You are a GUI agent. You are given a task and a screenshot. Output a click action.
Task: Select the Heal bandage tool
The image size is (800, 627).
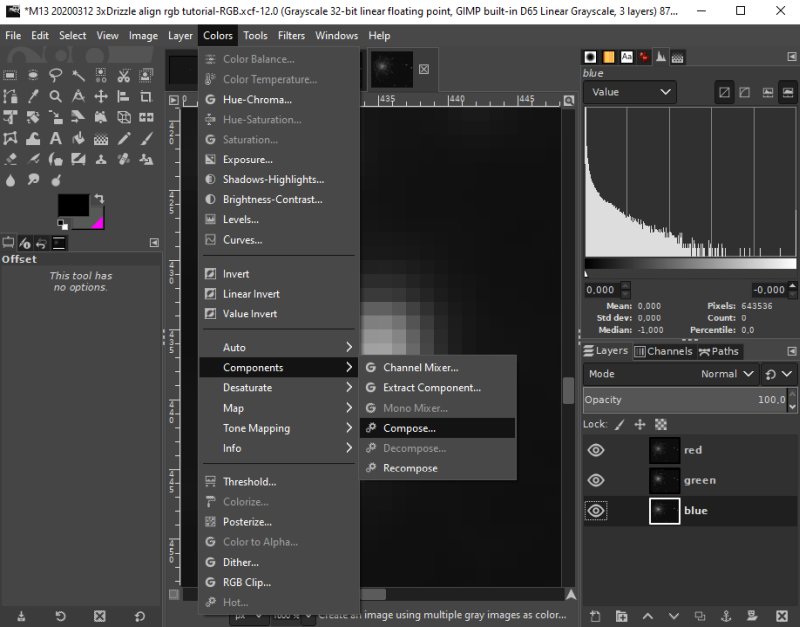pos(123,159)
